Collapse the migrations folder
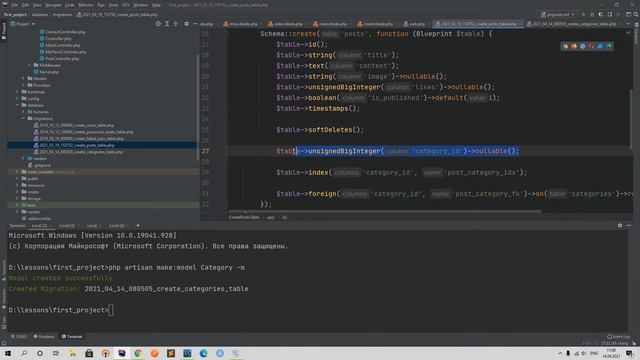This screenshot has width=640, height=360. coord(24,118)
